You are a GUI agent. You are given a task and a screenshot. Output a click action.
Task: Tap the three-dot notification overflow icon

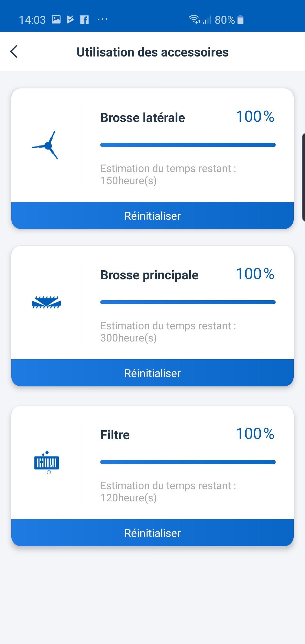click(102, 19)
